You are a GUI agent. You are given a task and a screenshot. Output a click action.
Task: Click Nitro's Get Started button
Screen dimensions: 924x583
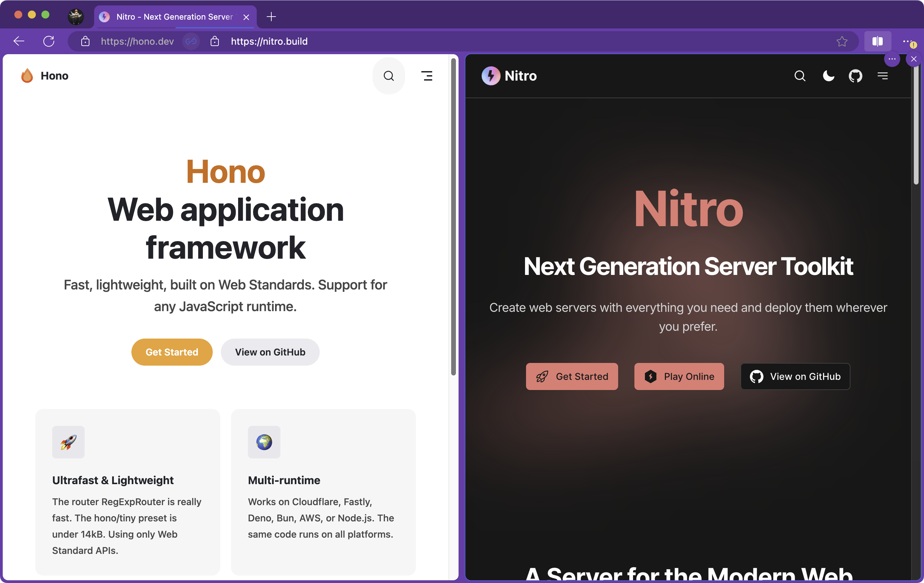(572, 376)
